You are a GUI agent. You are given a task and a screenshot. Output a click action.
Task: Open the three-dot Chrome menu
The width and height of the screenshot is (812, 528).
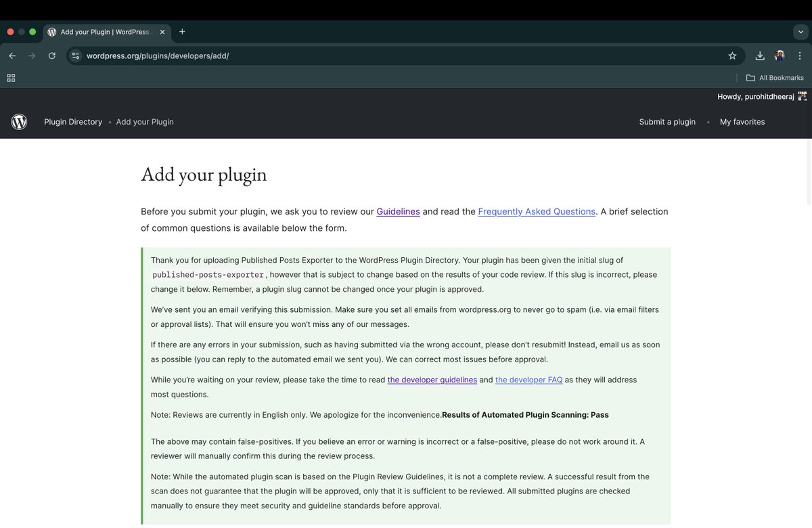(x=800, y=56)
